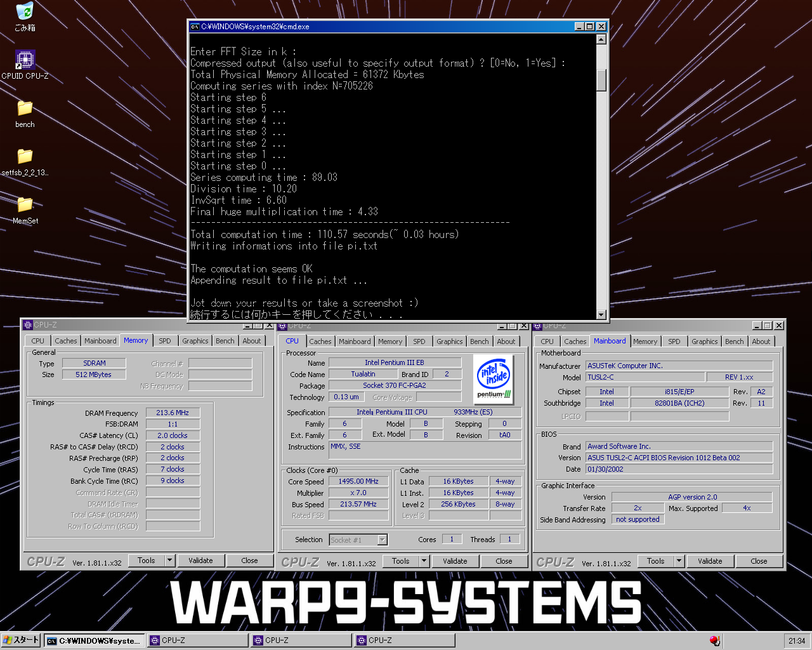The image size is (812, 650).
Task: Switch to Mainboard tab in Memory window
Action: point(100,341)
